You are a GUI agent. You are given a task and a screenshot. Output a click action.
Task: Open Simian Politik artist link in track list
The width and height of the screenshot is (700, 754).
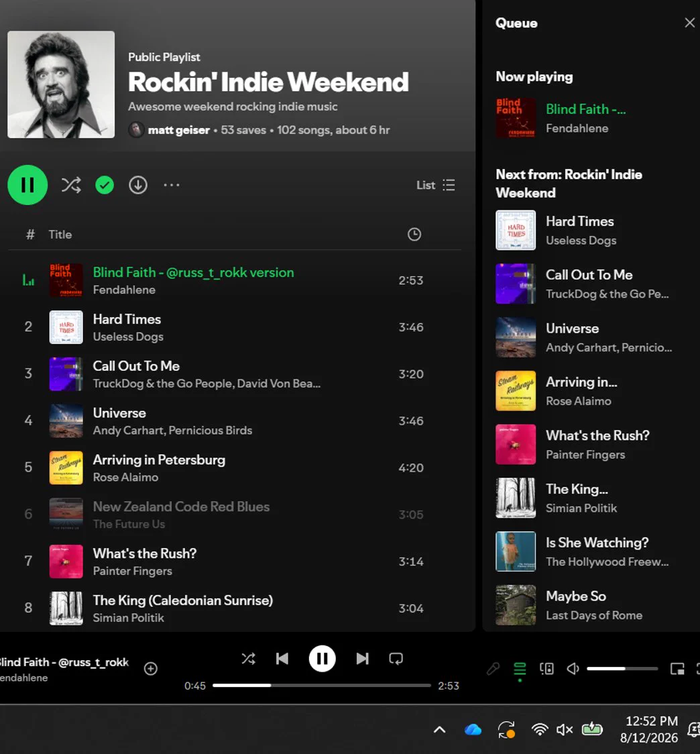click(x=129, y=618)
